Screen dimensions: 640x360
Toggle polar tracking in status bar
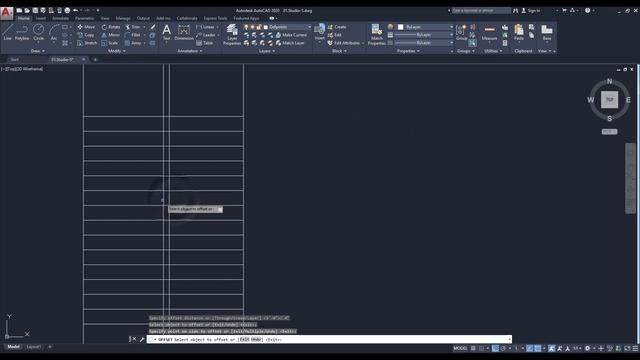503,348
